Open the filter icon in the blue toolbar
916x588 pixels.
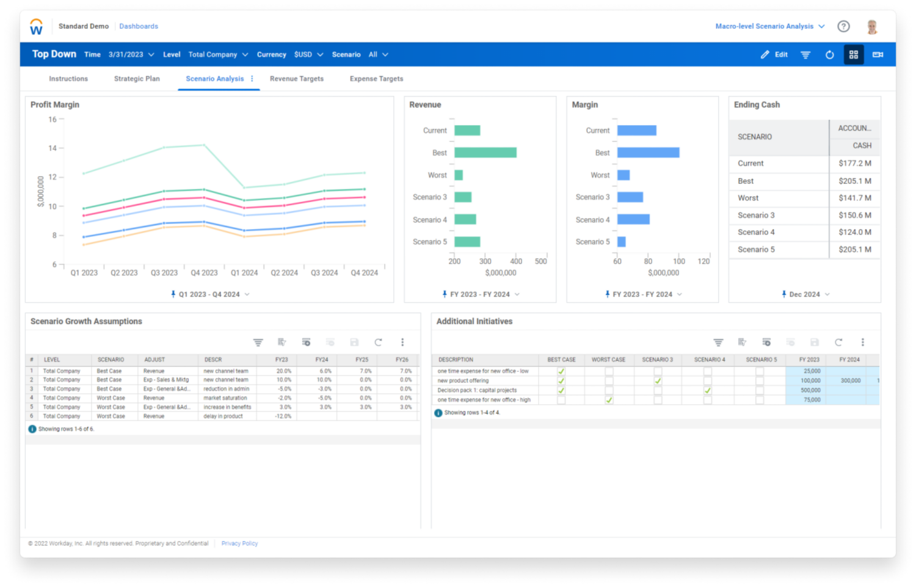pos(805,55)
